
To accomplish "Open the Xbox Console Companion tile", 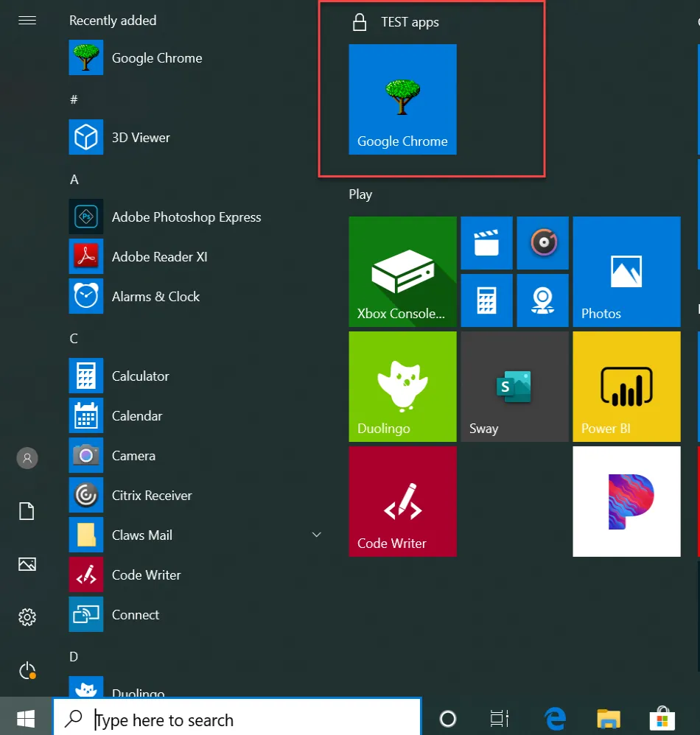I will coord(402,271).
